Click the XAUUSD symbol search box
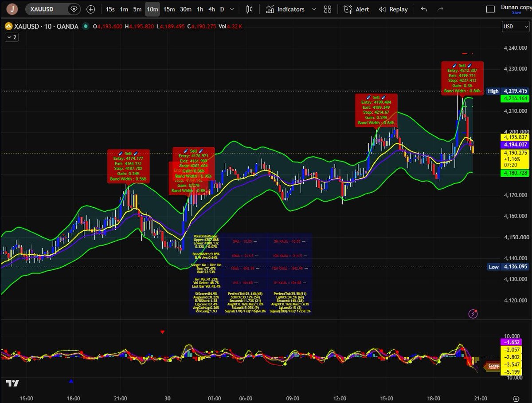The image size is (532, 403). click(53, 9)
